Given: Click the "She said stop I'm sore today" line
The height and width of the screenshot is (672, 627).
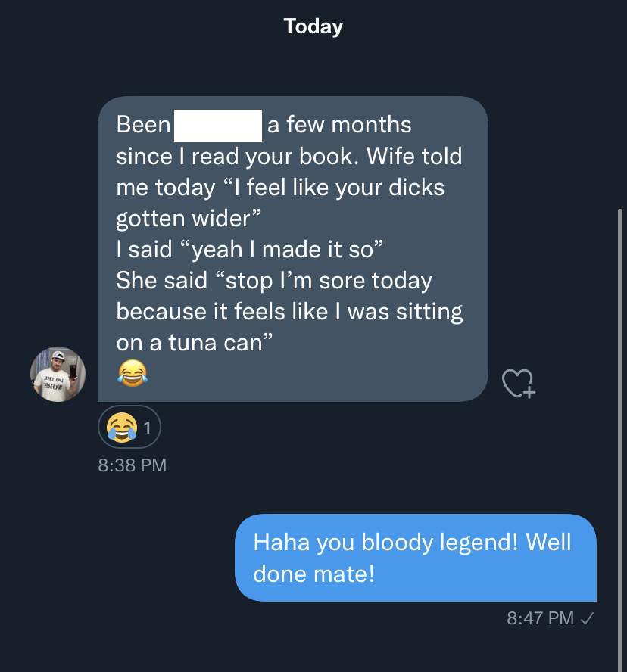Looking at the screenshot, I should (x=274, y=280).
